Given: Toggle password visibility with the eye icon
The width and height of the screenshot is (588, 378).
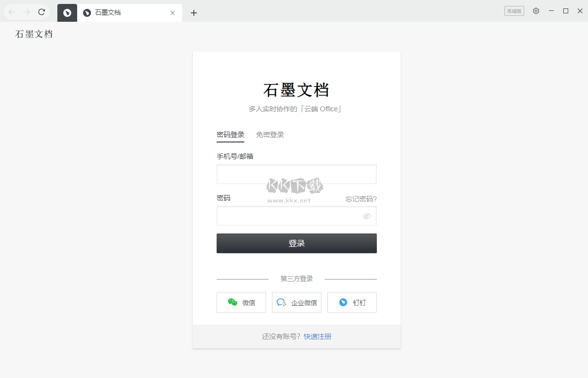Looking at the screenshot, I should (366, 216).
